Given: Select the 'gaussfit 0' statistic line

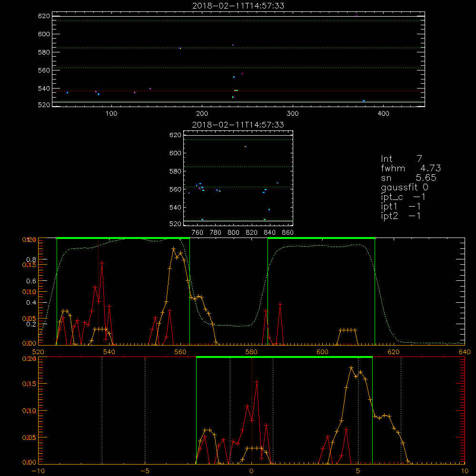Looking at the screenshot, I should coord(405,187).
